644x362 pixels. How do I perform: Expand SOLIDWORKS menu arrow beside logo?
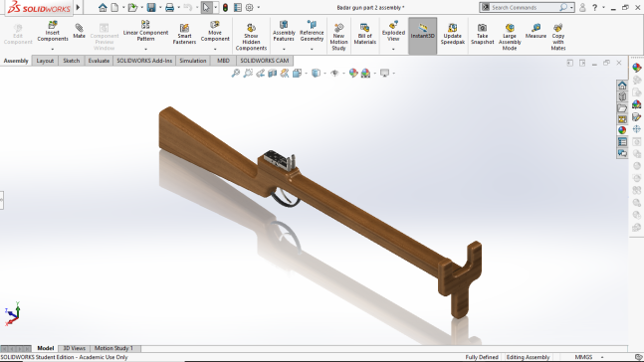tap(78, 7)
